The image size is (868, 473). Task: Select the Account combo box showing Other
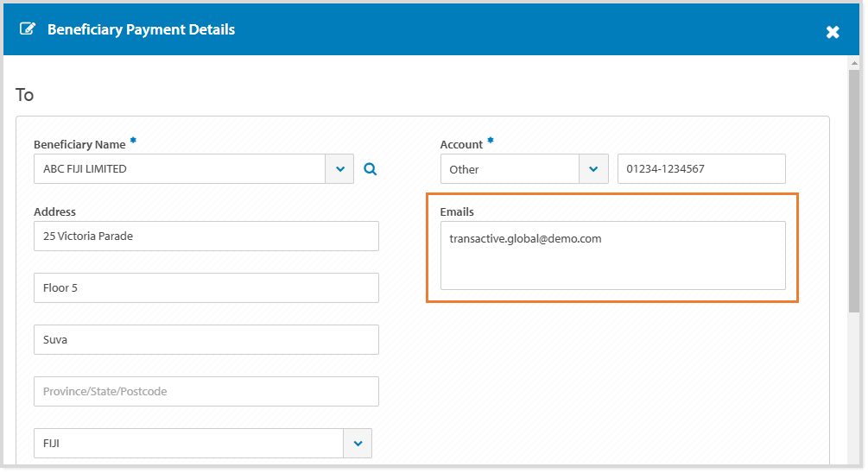510,169
